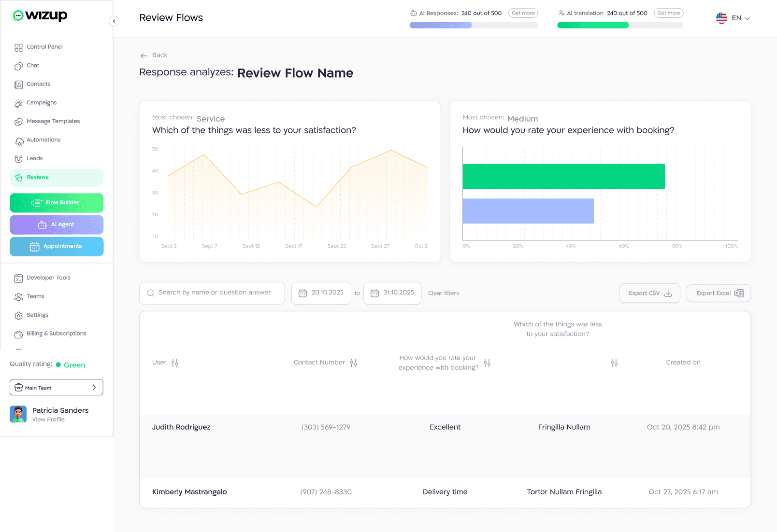Collapse the sidebar with the chevron button

(114, 21)
